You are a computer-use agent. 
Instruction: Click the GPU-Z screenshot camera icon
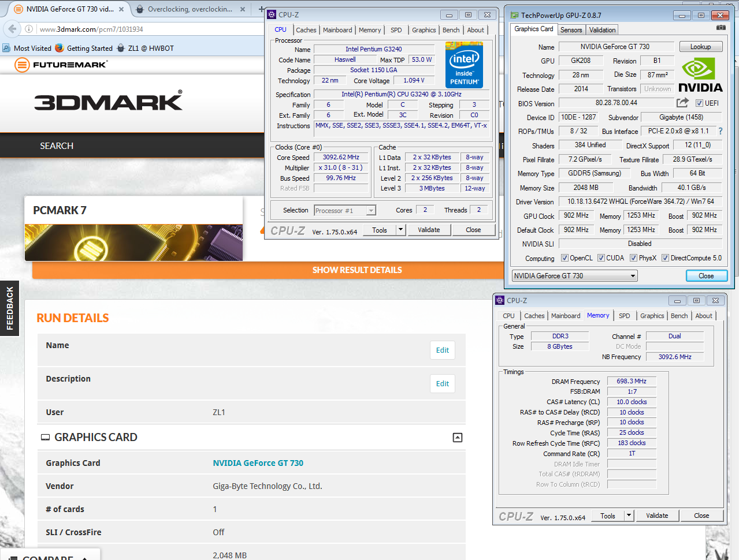pos(721,27)
